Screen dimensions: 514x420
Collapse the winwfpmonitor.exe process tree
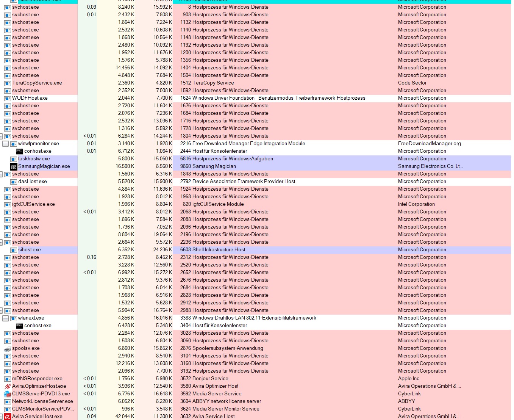tap(5, 144)
